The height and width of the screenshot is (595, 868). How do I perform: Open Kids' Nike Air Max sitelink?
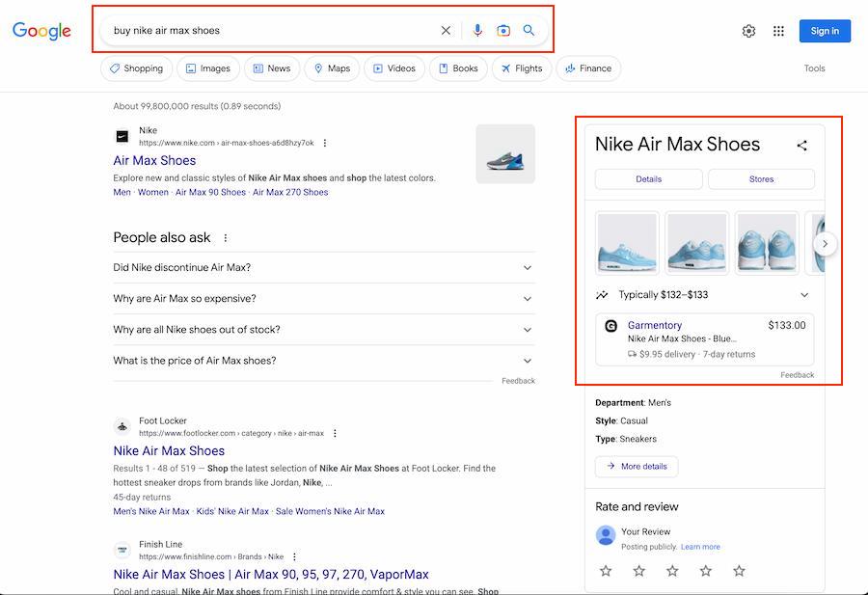(232, 511)
